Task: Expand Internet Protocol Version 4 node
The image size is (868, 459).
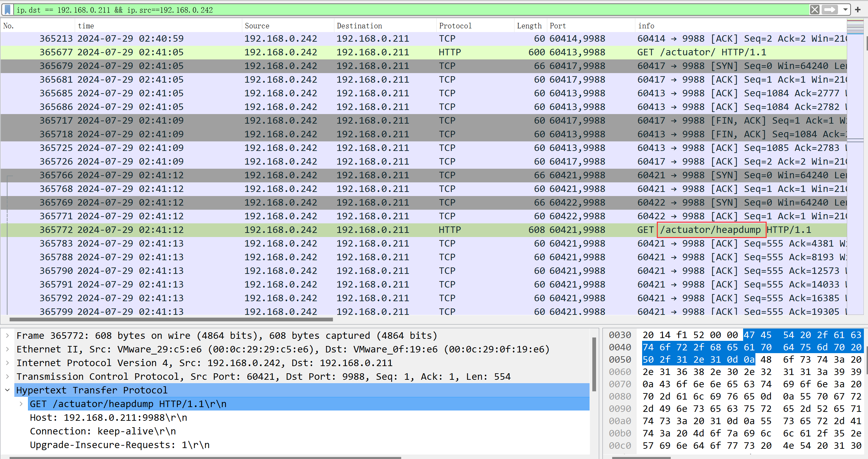Action: 8,363
